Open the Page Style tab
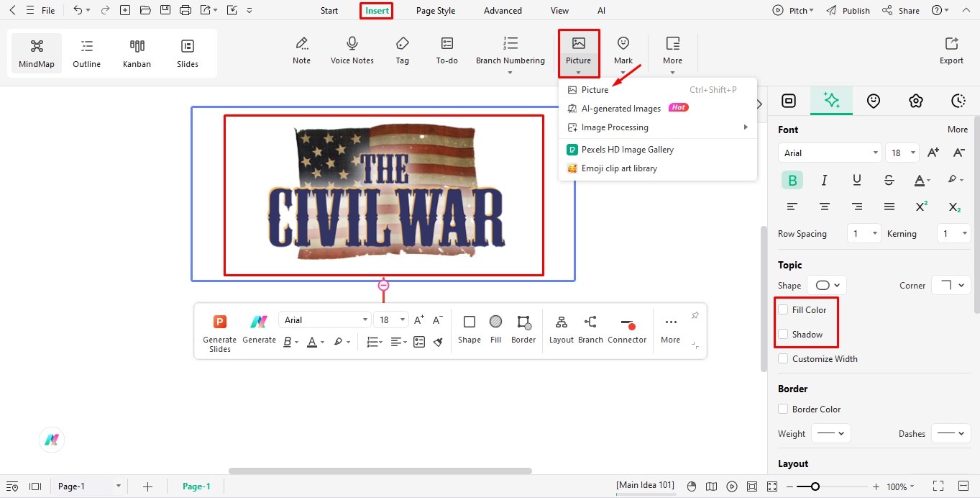980x498 pixels. click(436, 11)
